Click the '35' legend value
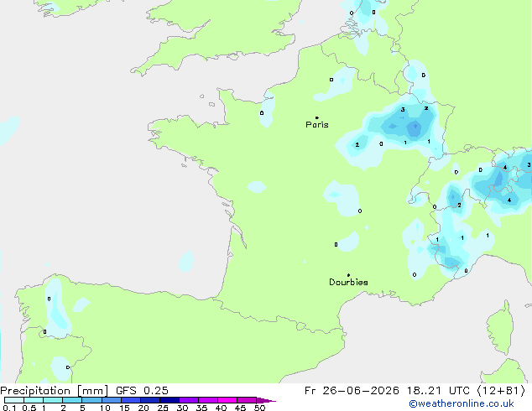The height and width of the screenshot is (411, 532). (x=201, y=408)
